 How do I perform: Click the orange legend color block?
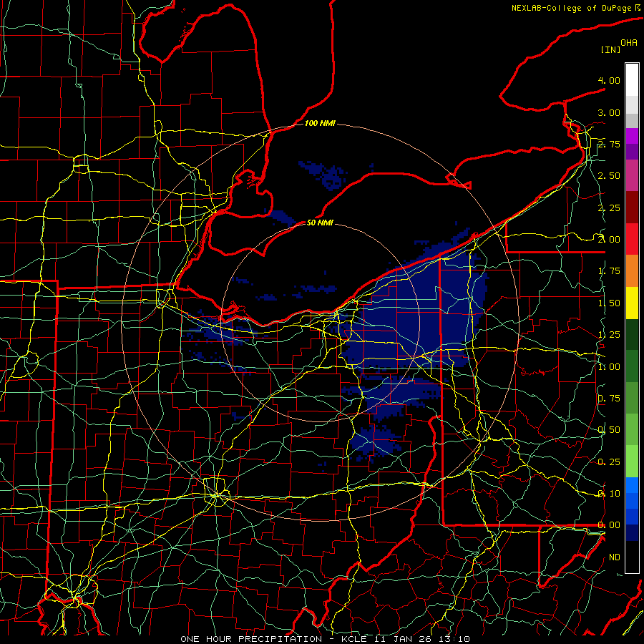point(632,271)
